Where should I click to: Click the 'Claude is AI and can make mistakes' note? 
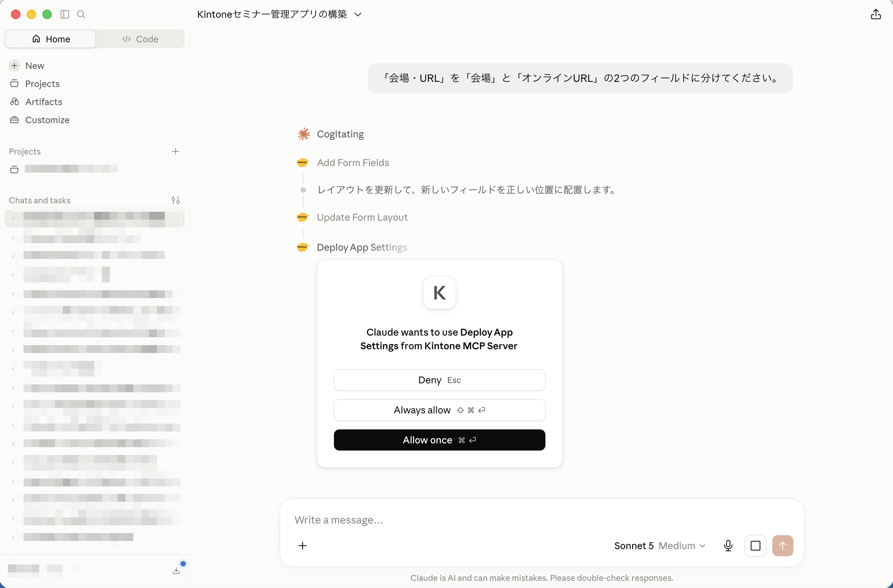click(541, 578)
